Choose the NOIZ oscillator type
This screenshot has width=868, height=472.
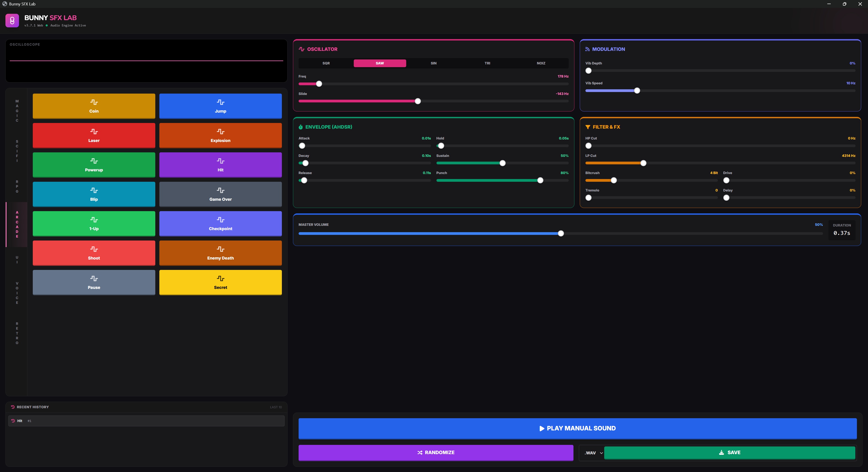pyautogui.click(x=541, y=63)
